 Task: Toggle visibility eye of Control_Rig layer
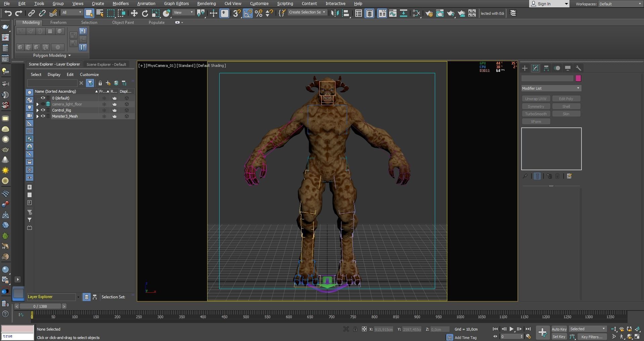click(x=43, y=110)
